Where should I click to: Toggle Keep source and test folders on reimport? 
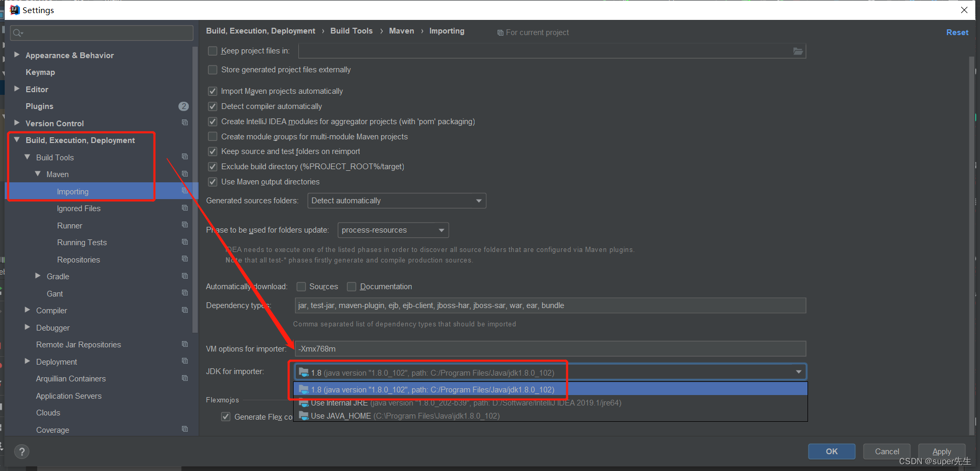212,151
